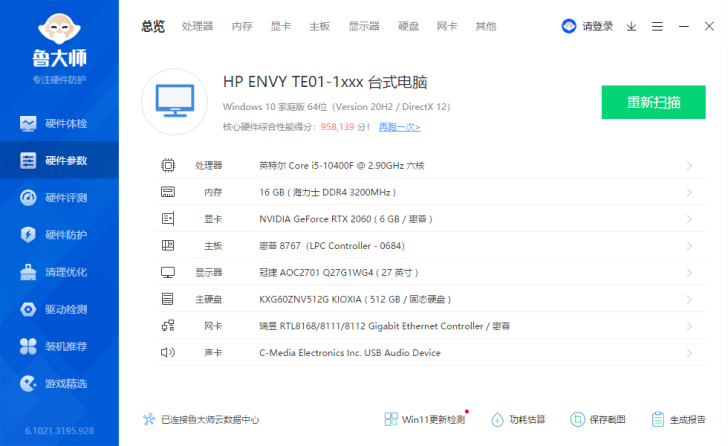The image size is (728, 446).
Task: Switch to the 内存 tab
Action: tap(242, 26)
